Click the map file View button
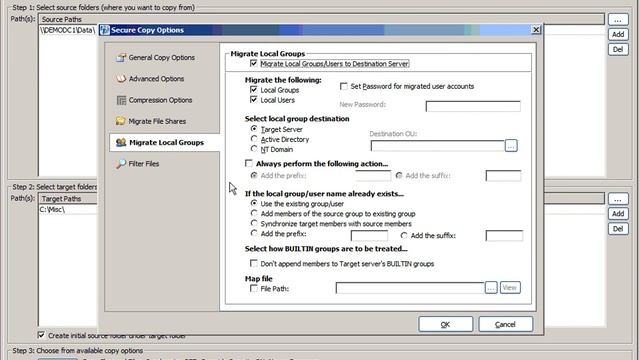The width and height of the screenshot is (640, 360). pyautogui.click(x=510, y=288)
